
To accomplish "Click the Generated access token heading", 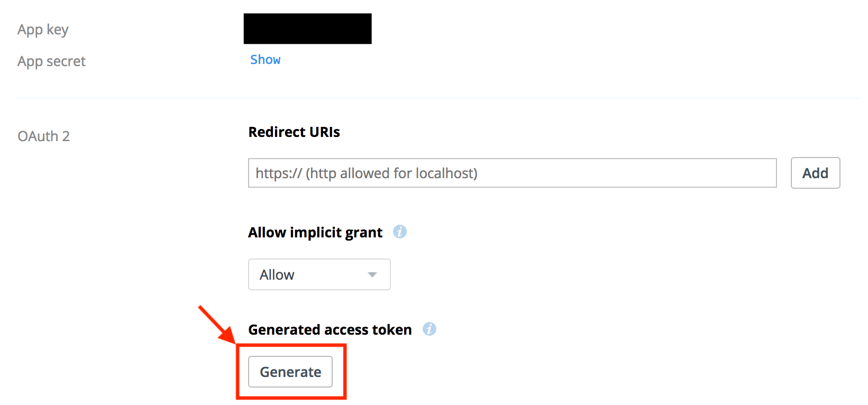I will point(330,329).
